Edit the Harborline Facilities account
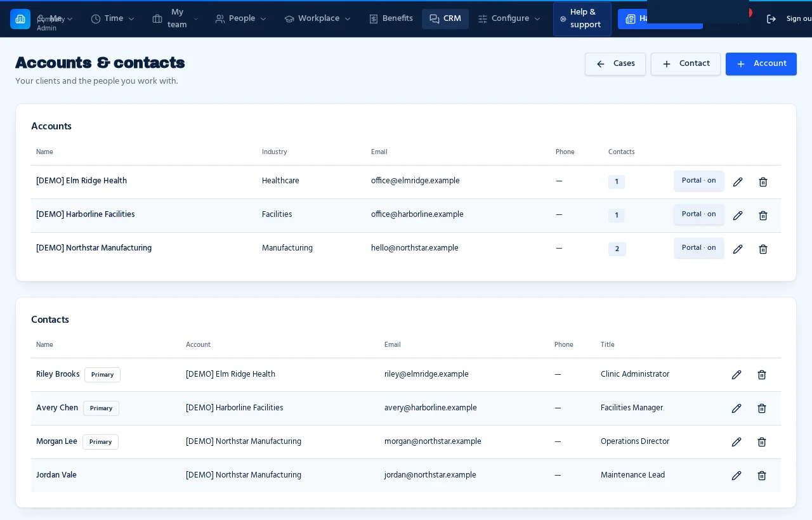The height and width of the screenshot is (520, 812). (x=738, y=216)
